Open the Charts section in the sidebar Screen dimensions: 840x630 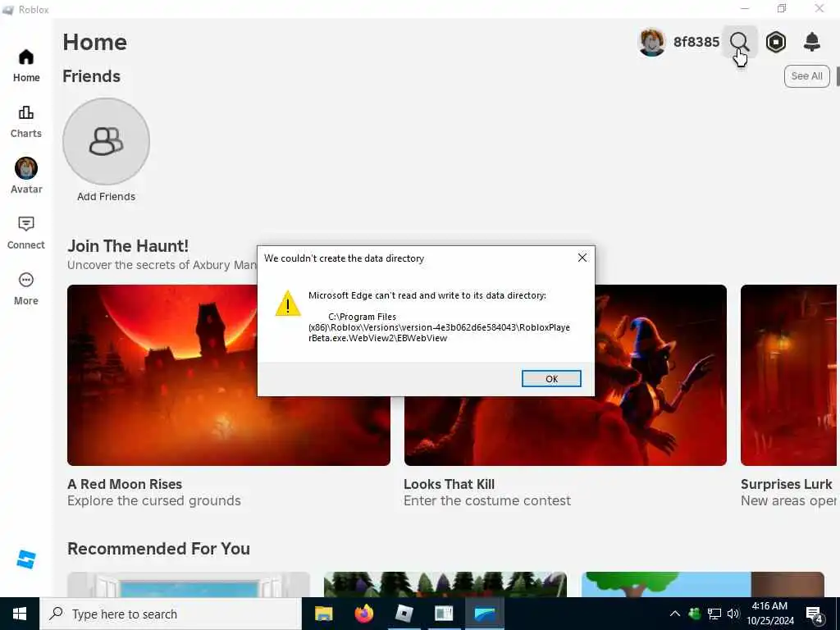pyautogui.click(x=26, y=122)
